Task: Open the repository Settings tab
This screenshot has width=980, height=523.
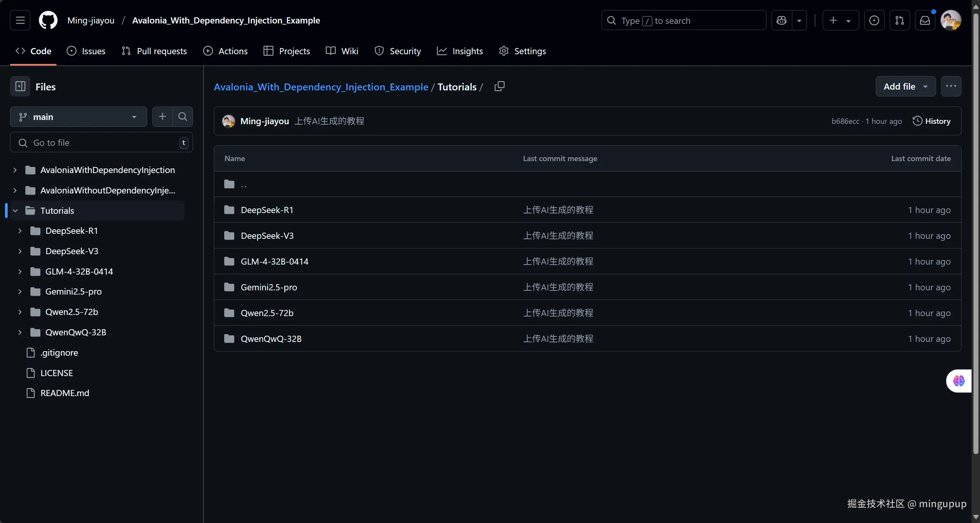Action: tap(522, 51)
